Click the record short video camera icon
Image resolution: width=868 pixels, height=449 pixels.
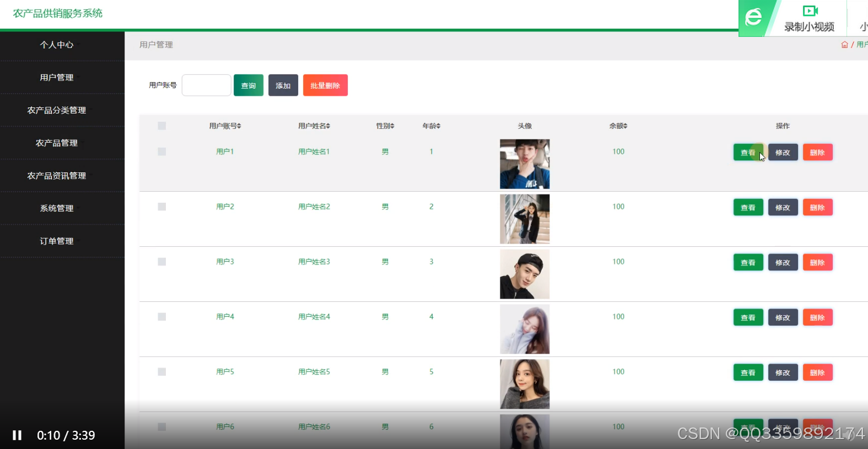coord(810,10)
